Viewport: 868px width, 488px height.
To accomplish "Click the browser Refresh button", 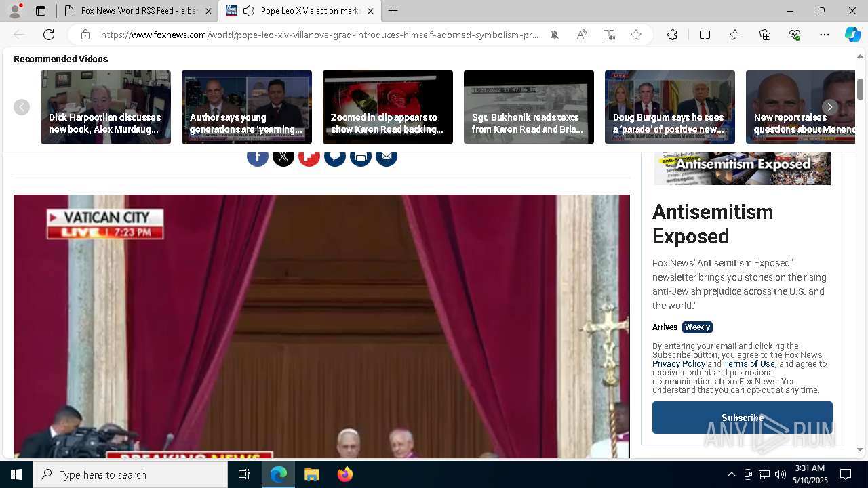I will coord(49,35).
